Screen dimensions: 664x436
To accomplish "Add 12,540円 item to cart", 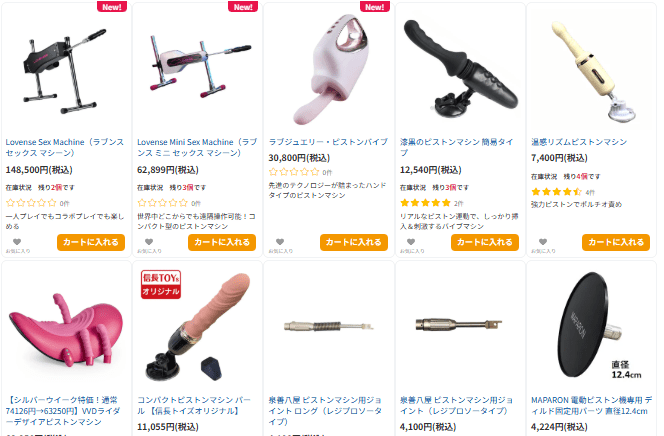I will 485,242.
